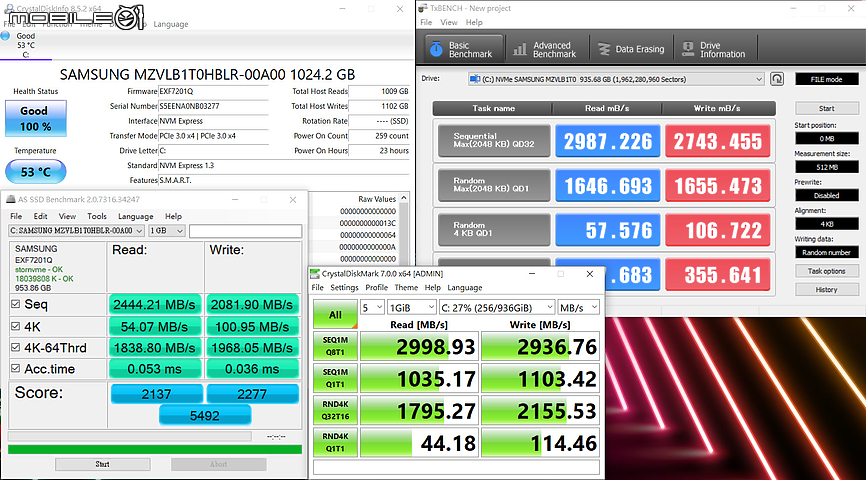The height and width of the screenshot is (480, 866).
Task: Open Basic Benchmark tab in TxBENCH
Action: click(464, 49)
